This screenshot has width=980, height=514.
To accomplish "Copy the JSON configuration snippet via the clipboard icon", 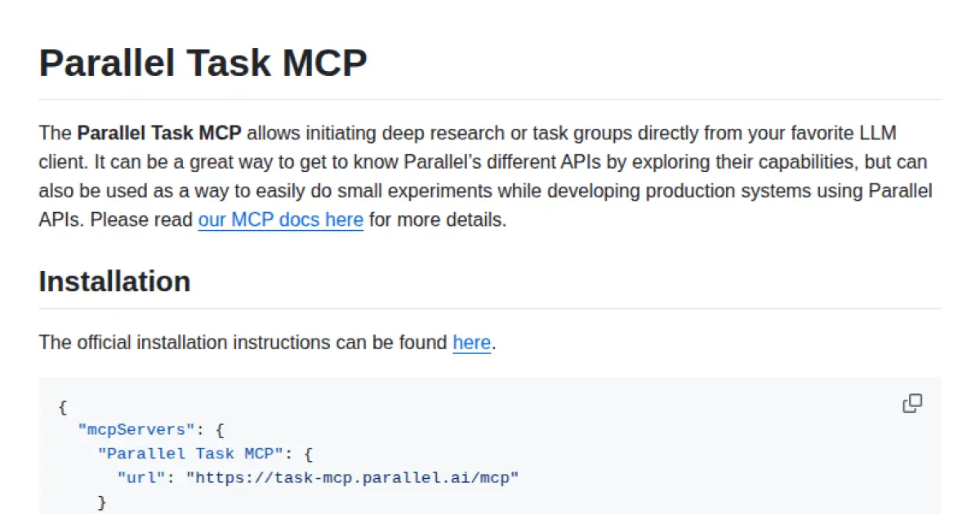I will coord(912,403).
